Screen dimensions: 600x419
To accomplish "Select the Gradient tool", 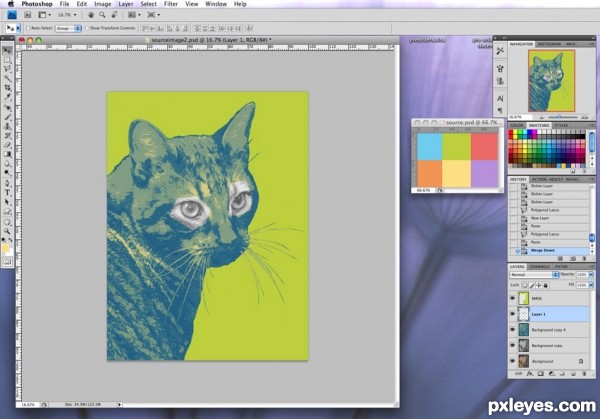I will [7, 154].
